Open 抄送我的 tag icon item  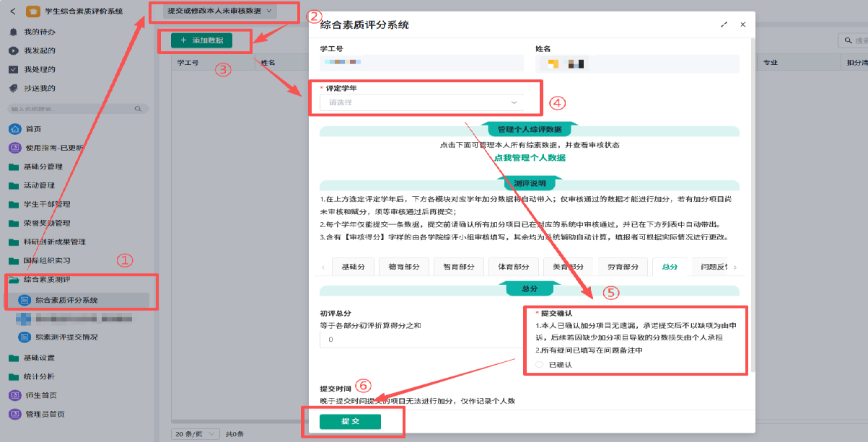point(13,88)
